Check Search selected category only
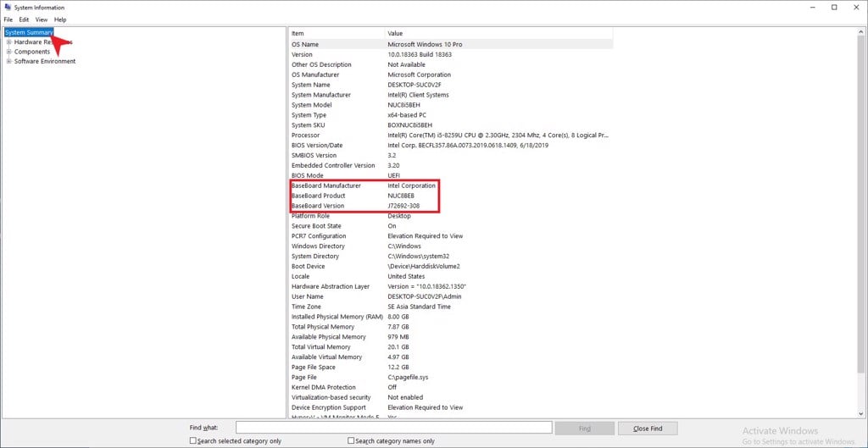868x448 pixels. (193, 441)
